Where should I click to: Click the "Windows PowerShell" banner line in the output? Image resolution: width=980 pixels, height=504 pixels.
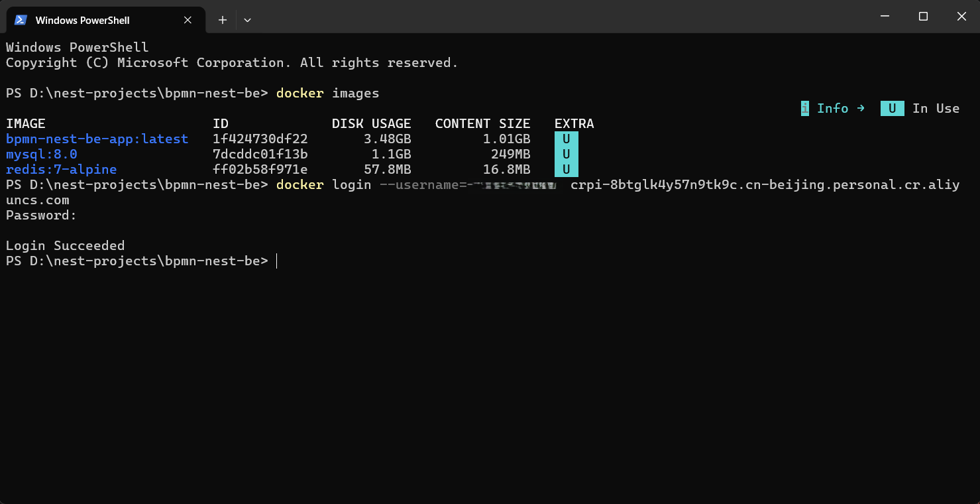click(78, 47)
